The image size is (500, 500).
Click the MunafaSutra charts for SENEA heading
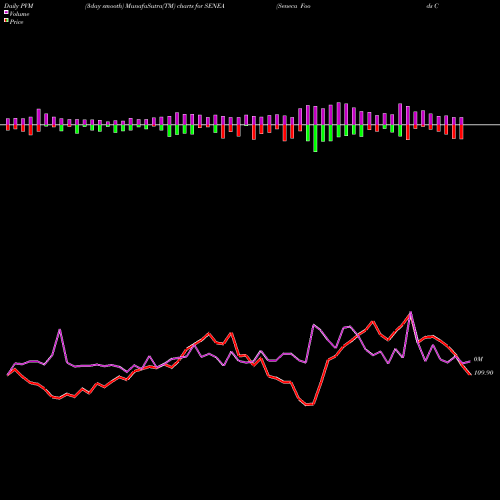[x=155, y=6]
